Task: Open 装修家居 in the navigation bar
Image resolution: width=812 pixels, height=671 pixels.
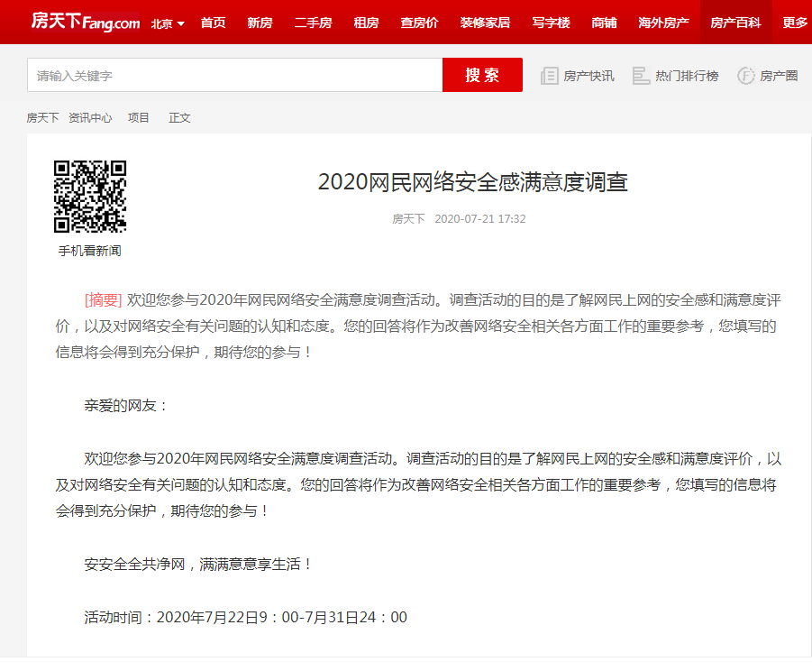Action: (485, 23)
